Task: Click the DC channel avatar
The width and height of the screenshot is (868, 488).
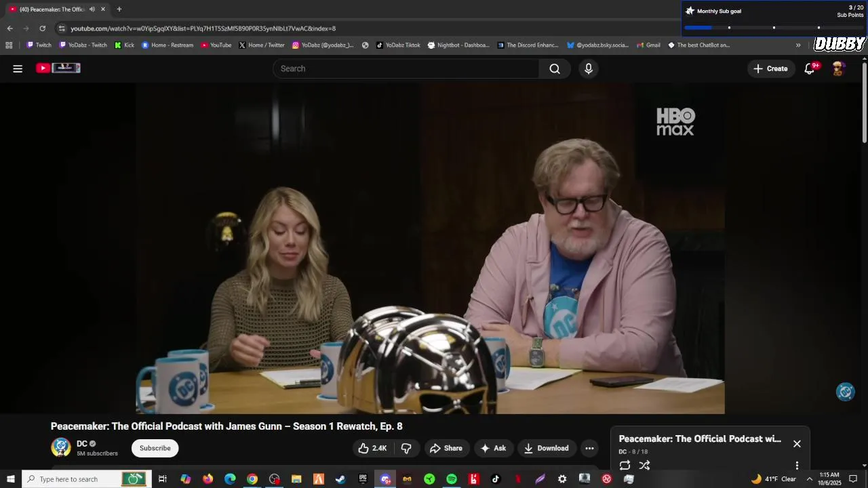Action: coord(61,447)
